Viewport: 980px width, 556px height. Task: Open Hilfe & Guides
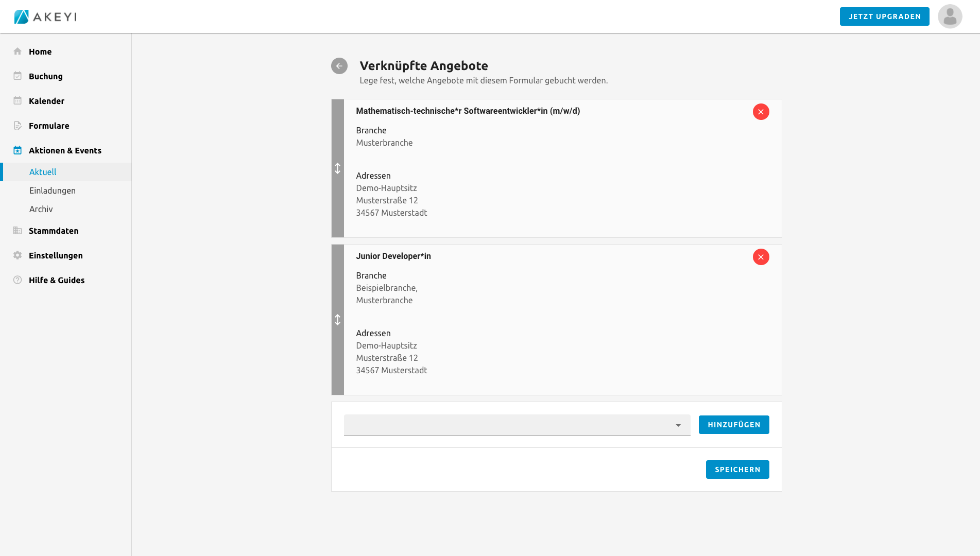pyautogui.click(x=57, y=280)
